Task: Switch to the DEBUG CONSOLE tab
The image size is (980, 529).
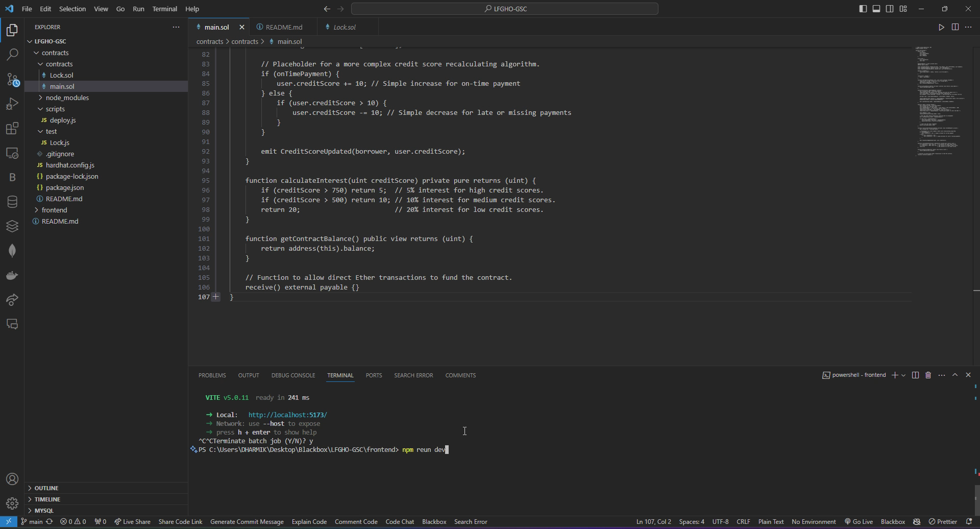Action: coord(293,375)
